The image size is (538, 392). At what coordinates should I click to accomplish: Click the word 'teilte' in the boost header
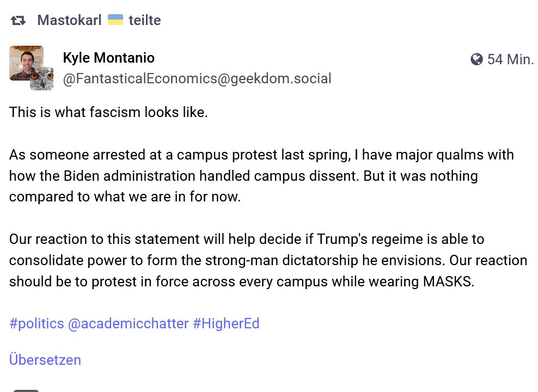click(x=145, y=20)
